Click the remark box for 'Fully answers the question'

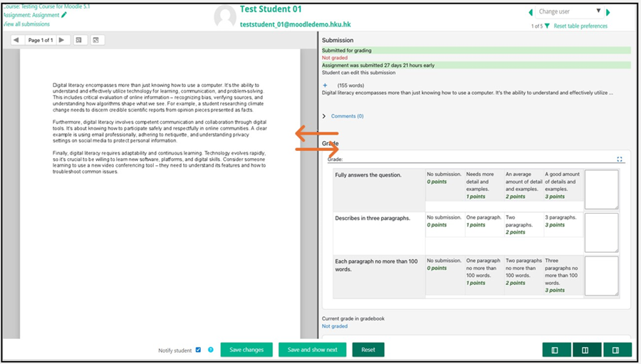(x=601, y=189)
